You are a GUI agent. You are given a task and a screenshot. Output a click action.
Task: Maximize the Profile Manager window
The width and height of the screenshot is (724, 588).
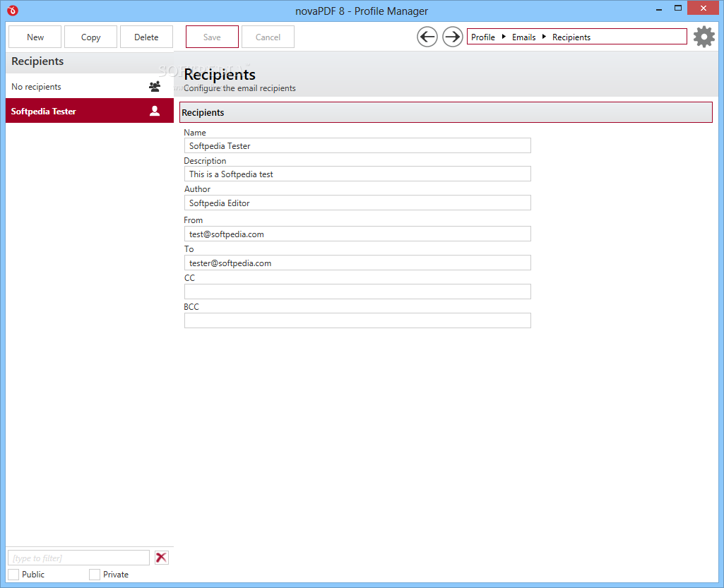pyautogui.click(x=678, y=8)
